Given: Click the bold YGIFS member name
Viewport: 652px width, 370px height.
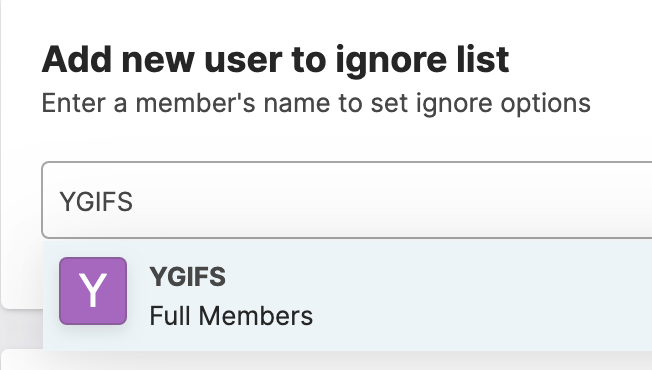Looking at the screenshot, I should (x=188, y=277).
